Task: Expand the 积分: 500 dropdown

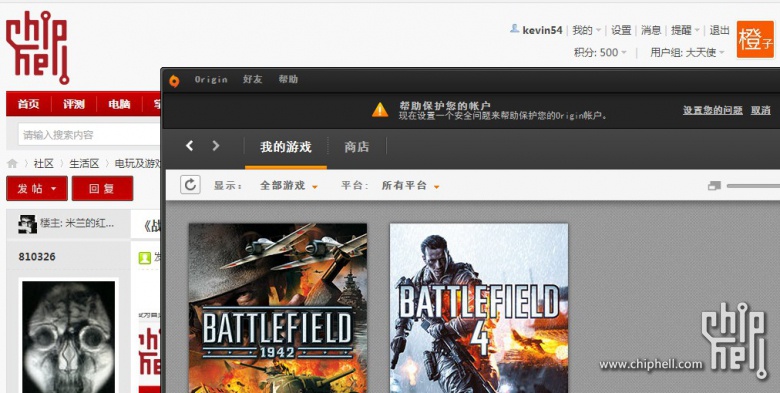Action: (600, 52)
